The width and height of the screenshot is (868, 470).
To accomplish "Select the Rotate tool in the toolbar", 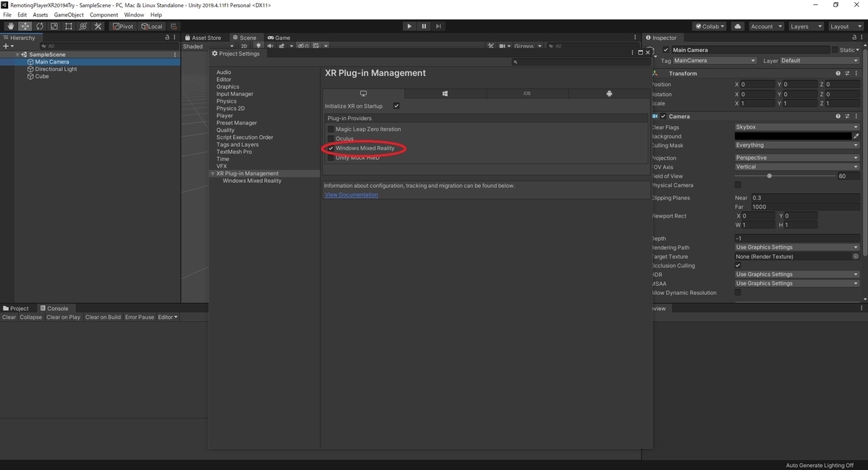I will pyautogui.click(x=39, y=26).
